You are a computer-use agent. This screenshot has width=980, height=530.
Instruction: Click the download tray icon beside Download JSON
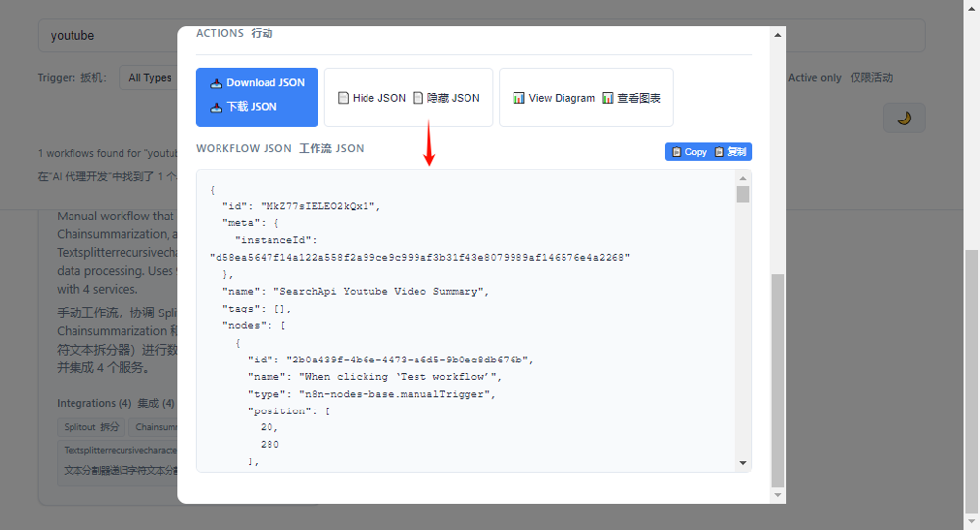click(217, 83)
